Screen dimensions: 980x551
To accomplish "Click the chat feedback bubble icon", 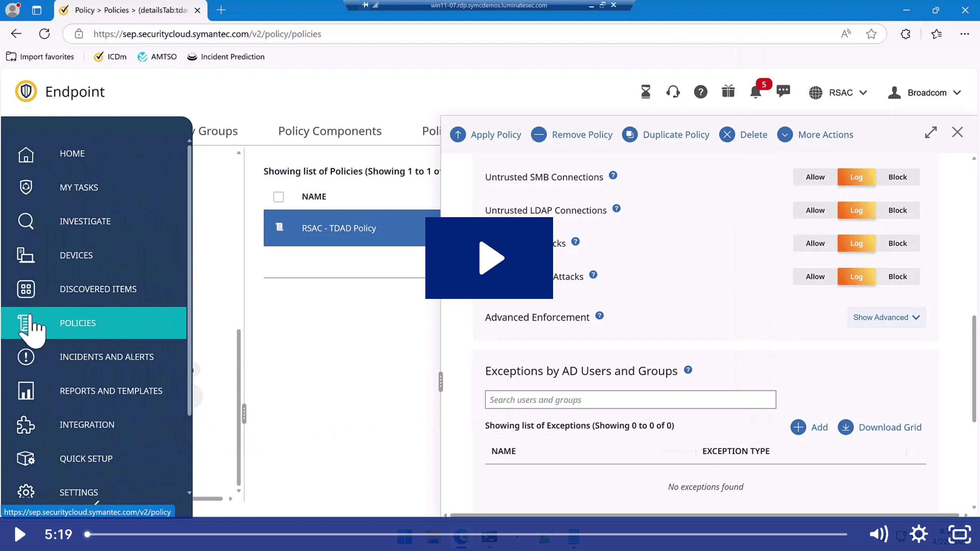I will pyautogui.click(x=783, y=91).
